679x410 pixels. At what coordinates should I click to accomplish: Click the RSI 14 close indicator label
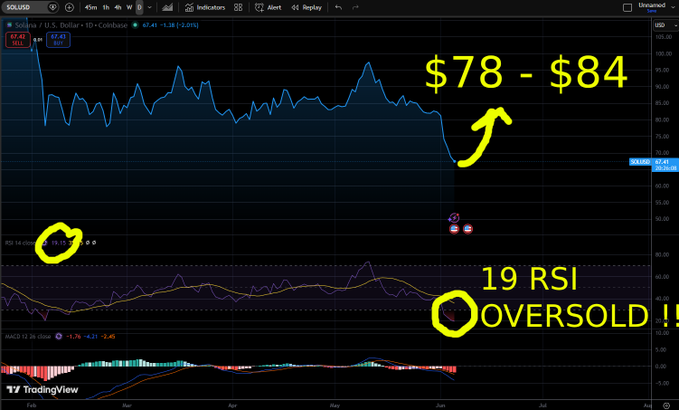[x=20, y=243]
